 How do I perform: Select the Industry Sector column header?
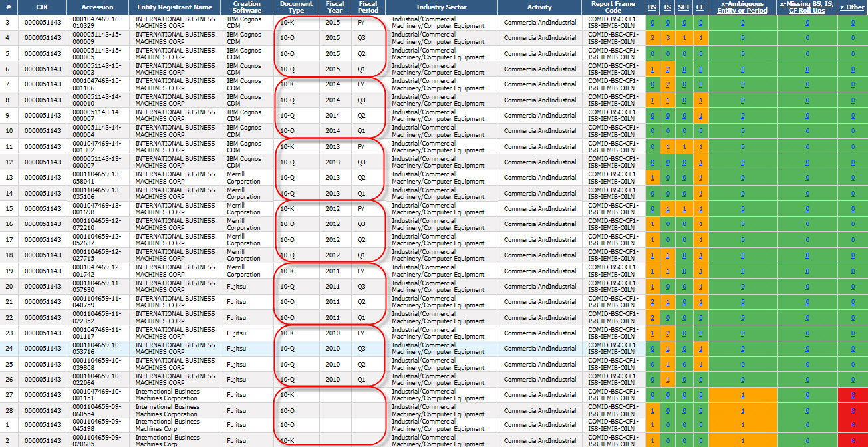point(441,7)
